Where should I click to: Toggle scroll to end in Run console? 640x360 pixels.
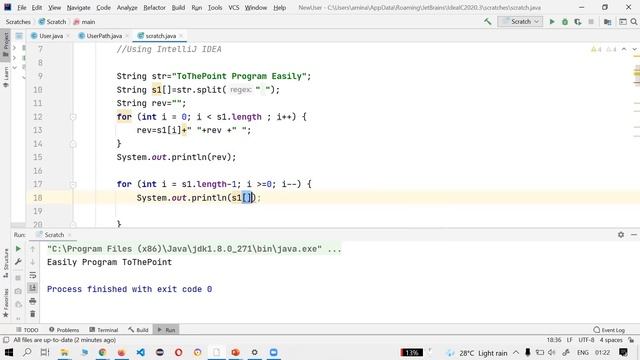pos(33,288)
